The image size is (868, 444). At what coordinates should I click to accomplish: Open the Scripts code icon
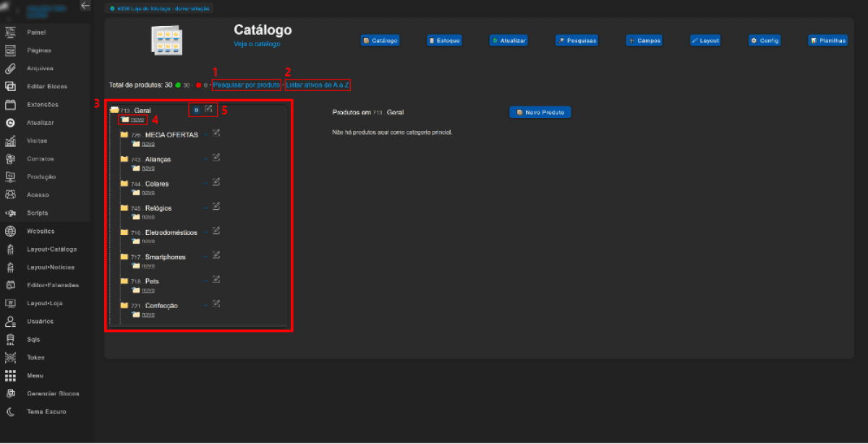10,213
